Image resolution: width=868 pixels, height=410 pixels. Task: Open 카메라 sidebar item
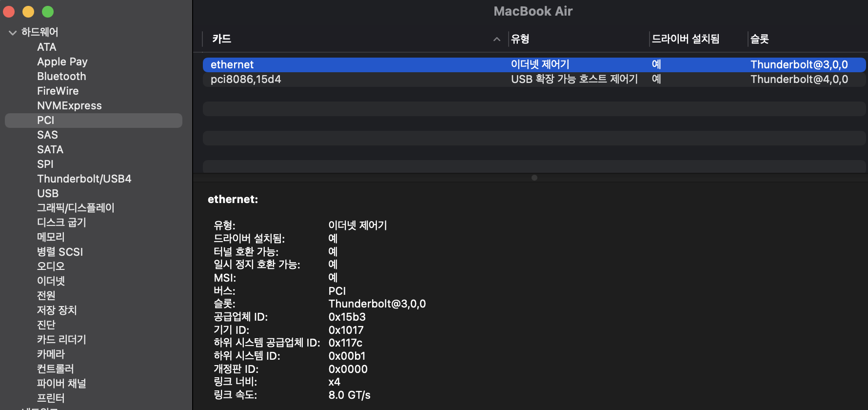coord(51,354)
